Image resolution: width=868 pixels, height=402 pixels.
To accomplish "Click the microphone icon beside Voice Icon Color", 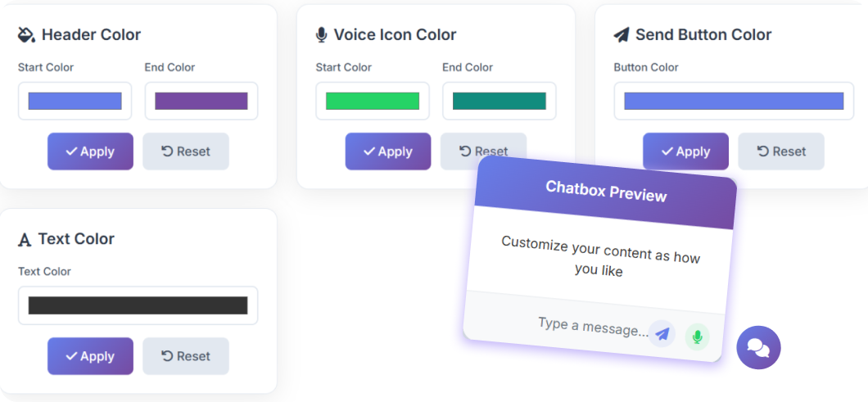I will click(x=321, y=35).
